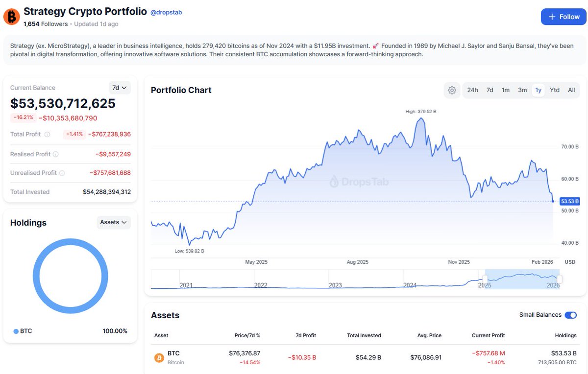Select the All chart range tab
Viewport: 588px width, 374px height.
pos(571,90)
